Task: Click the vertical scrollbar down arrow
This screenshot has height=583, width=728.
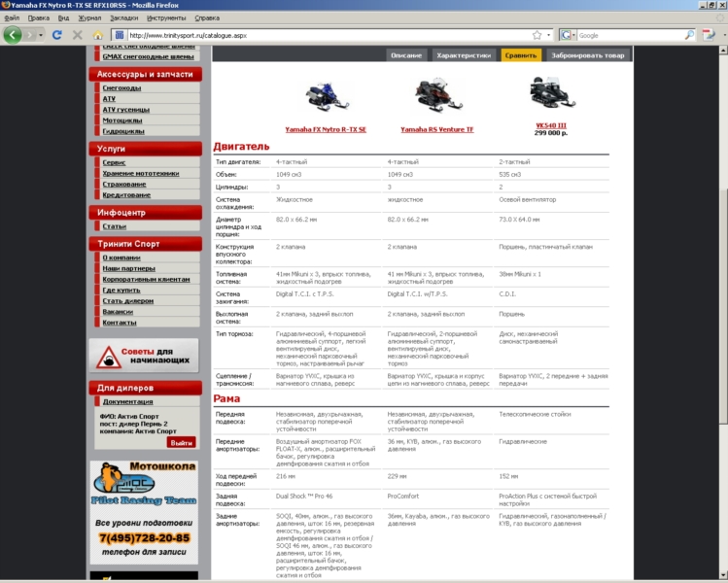Action: 723,574
